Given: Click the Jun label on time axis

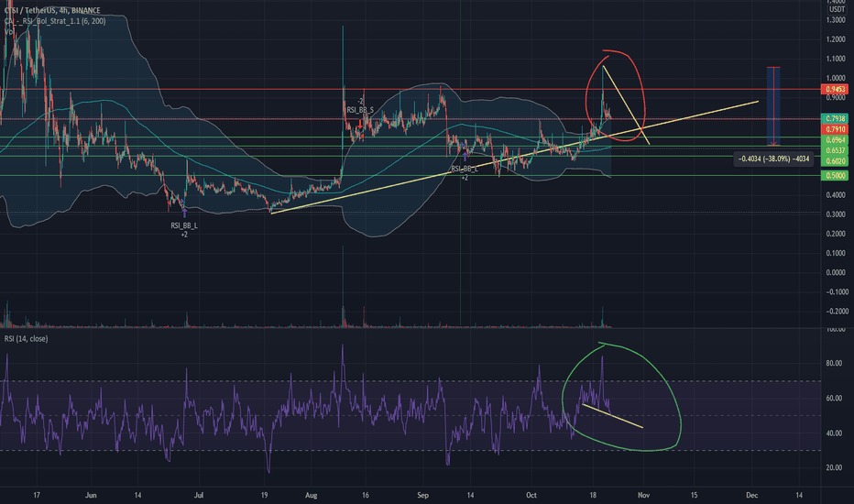Looking at the screenshot, I should coord(91,495).
